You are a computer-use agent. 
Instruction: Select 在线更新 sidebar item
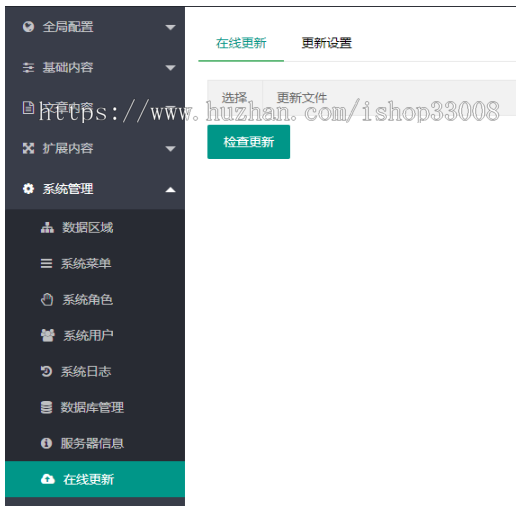95,479
